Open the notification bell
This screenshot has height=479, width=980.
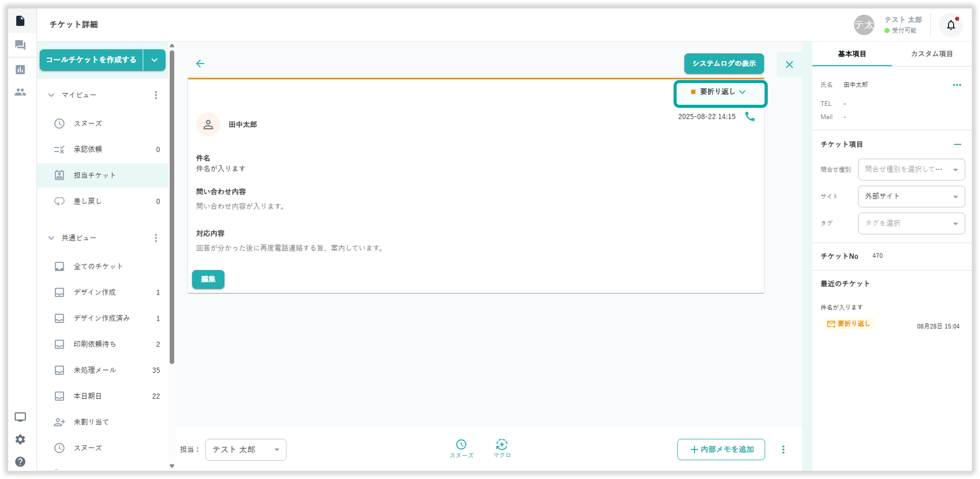[x=951, y=25]
